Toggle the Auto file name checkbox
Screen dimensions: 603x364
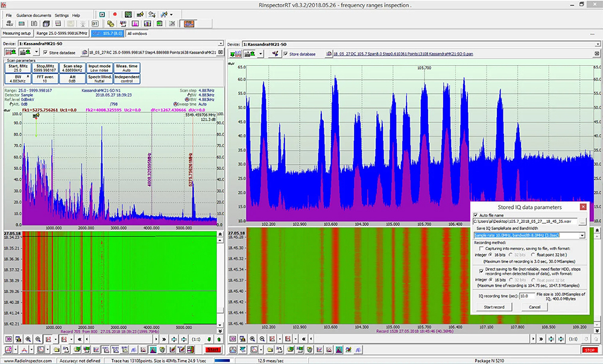click(476, 215)
